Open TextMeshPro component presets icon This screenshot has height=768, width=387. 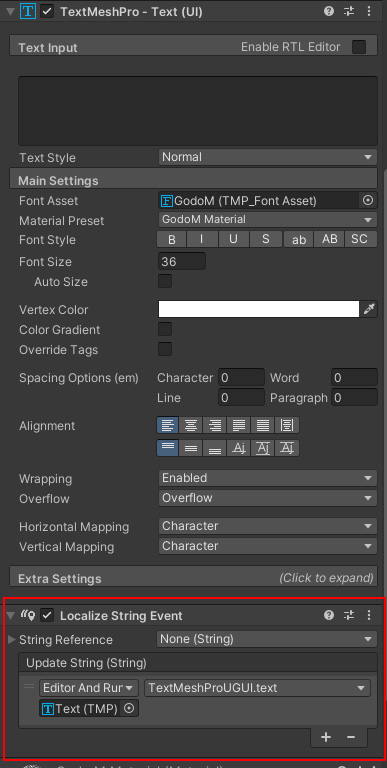point(349,12)
